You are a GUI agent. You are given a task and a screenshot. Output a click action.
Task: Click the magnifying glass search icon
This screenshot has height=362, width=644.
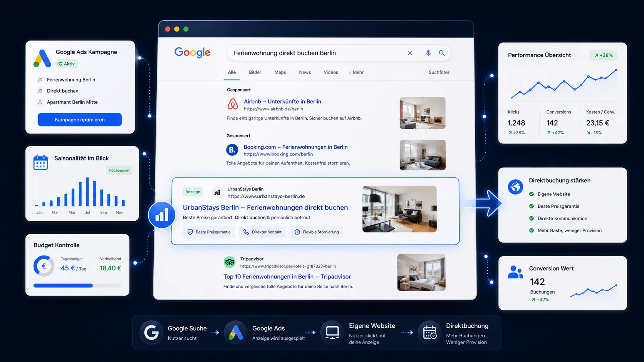442,53
